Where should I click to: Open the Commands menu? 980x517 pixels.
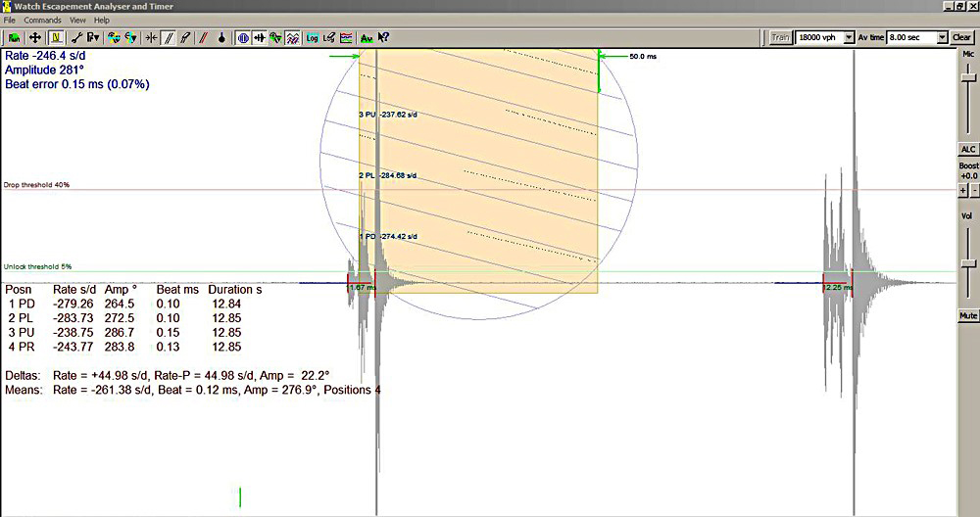pyautogui.click(x=42, y=20)
